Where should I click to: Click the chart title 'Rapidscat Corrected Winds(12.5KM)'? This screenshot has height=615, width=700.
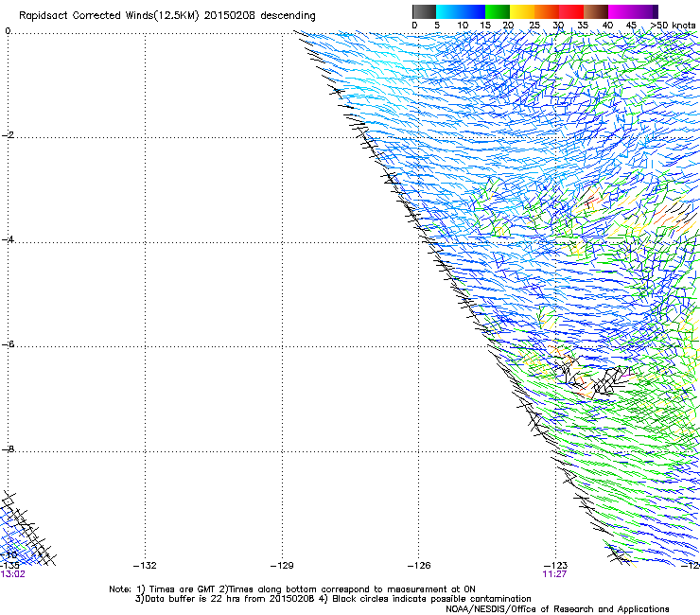click(x=109, y=16)
